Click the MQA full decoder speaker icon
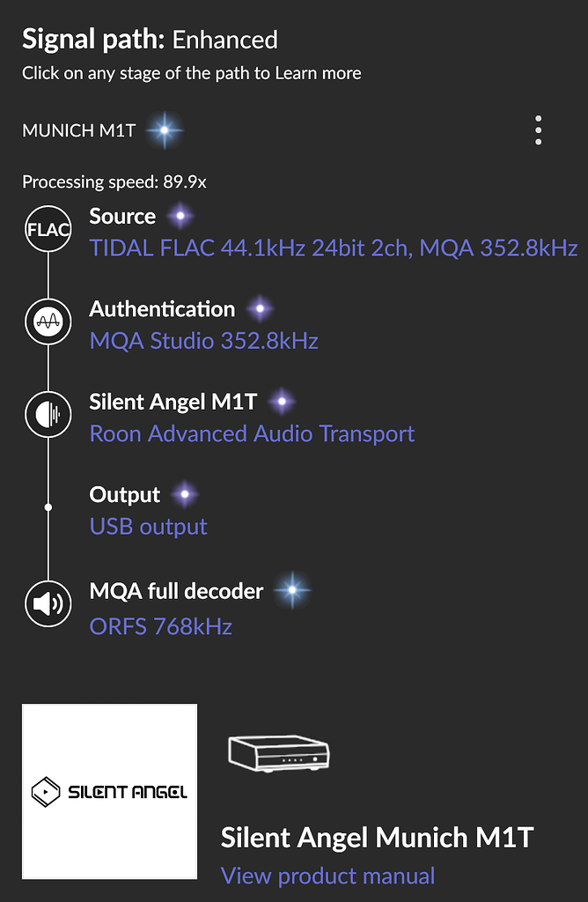This screenshot has height=902, width=588. 48,603
